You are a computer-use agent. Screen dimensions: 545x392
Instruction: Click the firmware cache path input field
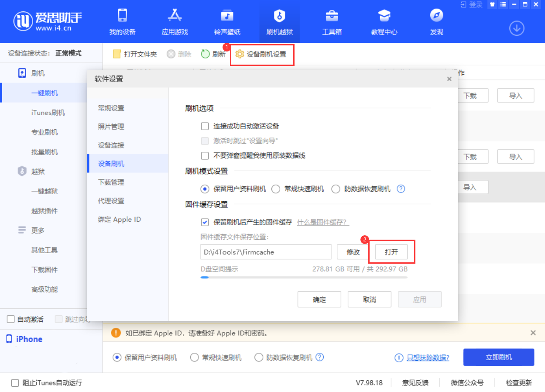(266, 251)
